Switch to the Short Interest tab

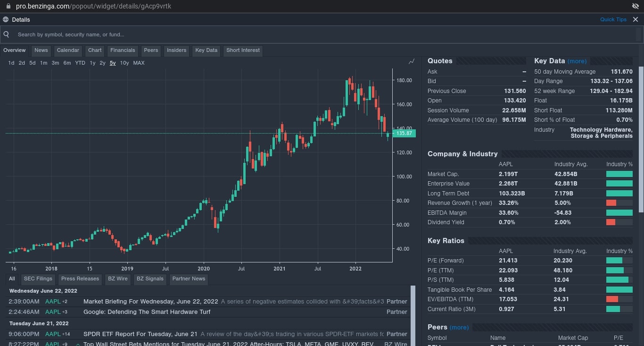[243, 50]
